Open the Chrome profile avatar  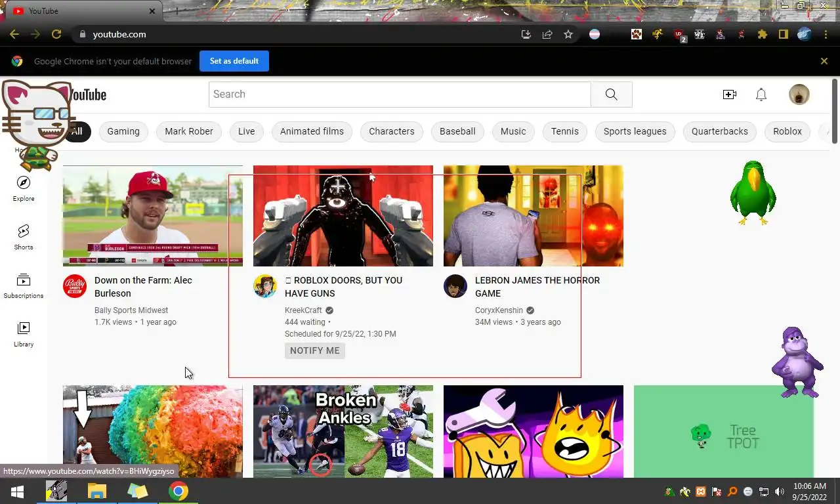click(x=805, y=34)
